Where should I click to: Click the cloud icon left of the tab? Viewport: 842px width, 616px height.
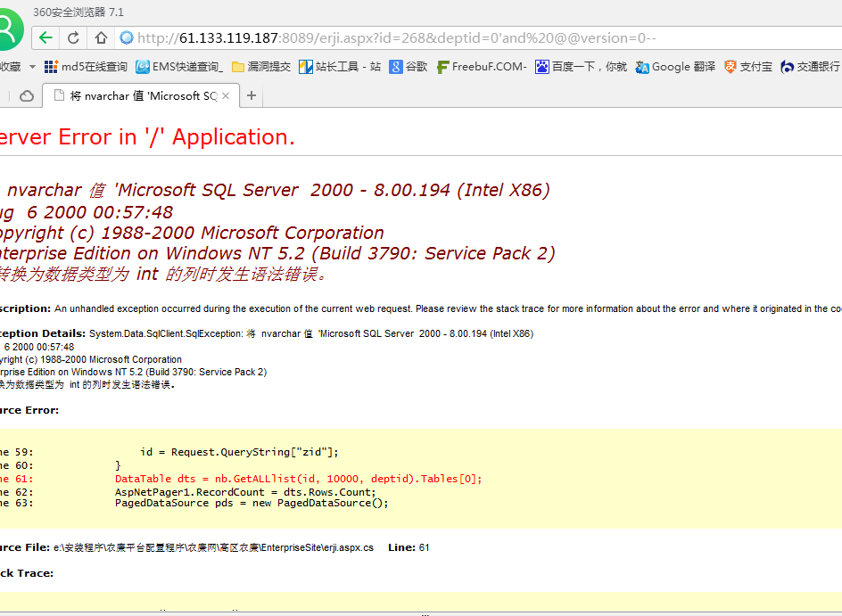point(27,96)
